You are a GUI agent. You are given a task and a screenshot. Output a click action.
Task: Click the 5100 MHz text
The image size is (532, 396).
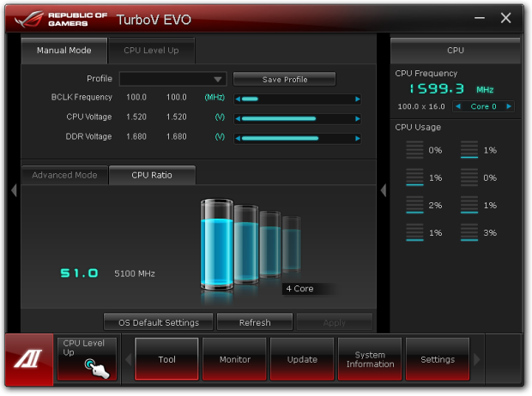(135, 273)
